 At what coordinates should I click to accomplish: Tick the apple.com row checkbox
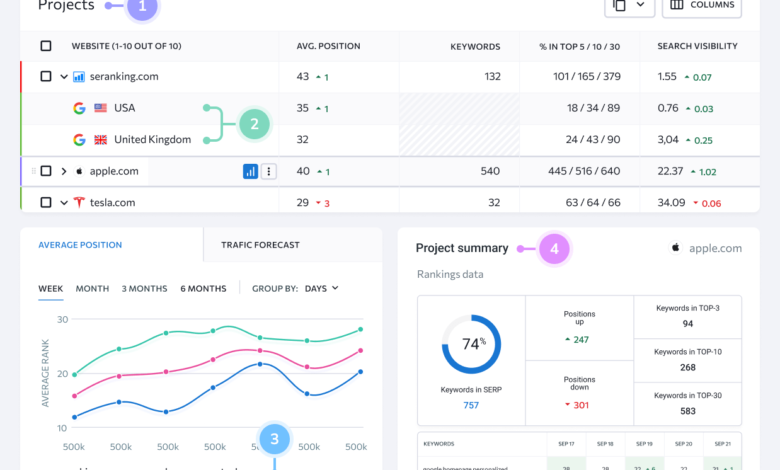(46, 171)
